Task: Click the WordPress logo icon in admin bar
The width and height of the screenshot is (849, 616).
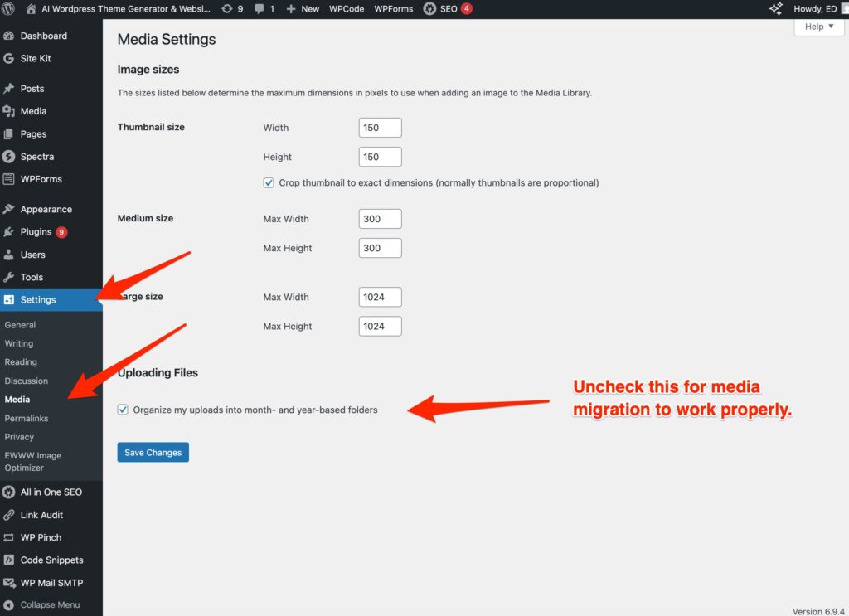Action: pos(9,9)
